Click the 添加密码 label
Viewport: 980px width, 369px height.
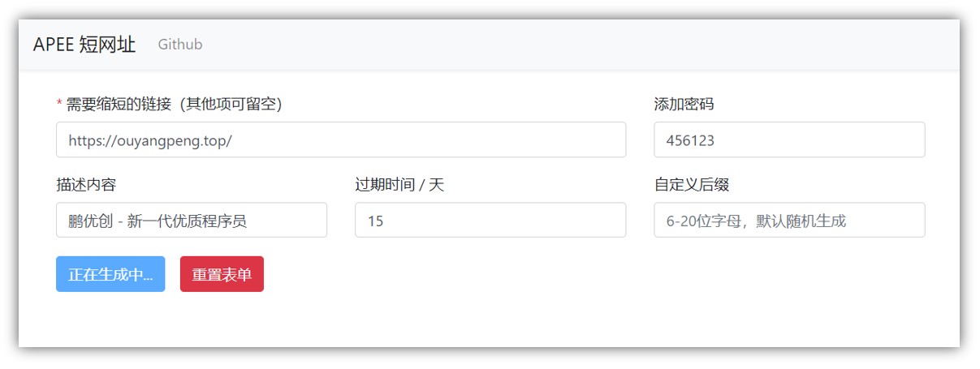[x=684, y=104]
